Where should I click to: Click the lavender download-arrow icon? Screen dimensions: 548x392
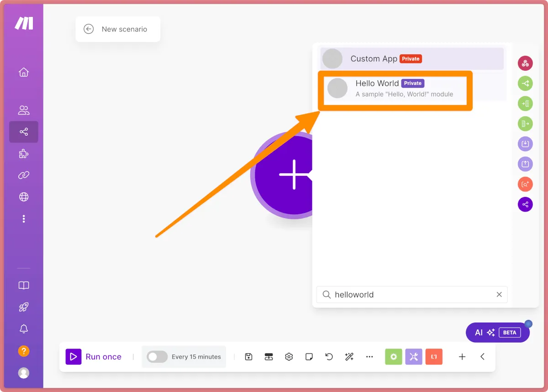525,144
